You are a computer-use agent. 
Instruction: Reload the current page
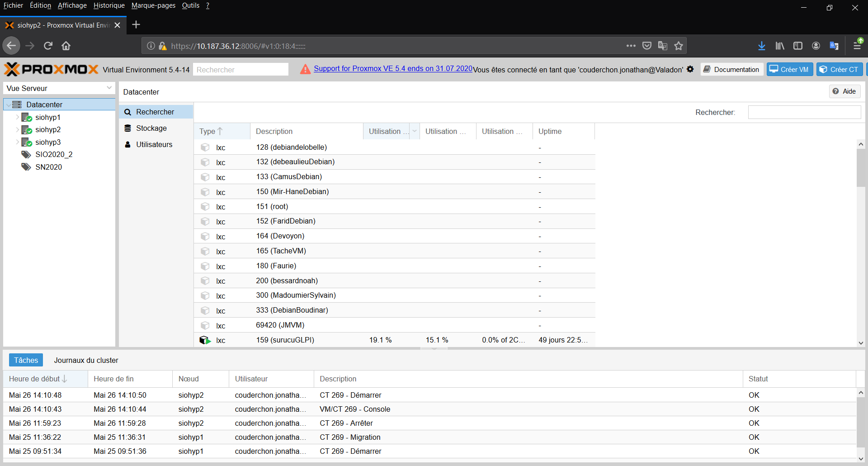coord(48,46)
